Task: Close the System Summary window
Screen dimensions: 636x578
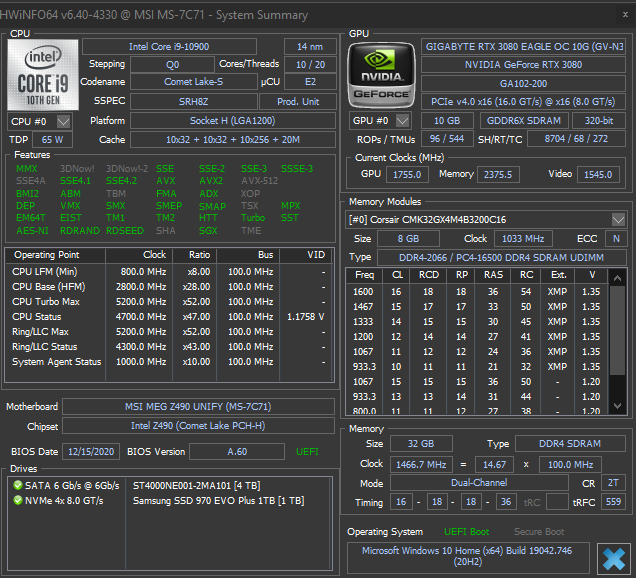Action: 625,15
